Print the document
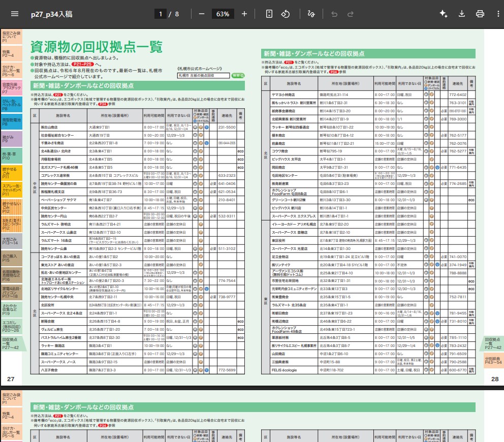This screenshot has height=442, width=504. click(480, 14)
